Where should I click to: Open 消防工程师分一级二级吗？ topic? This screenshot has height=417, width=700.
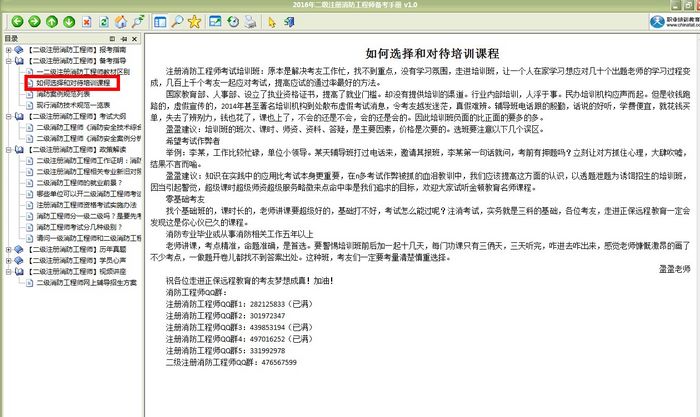pyautogui.click(x=89, y=216)
